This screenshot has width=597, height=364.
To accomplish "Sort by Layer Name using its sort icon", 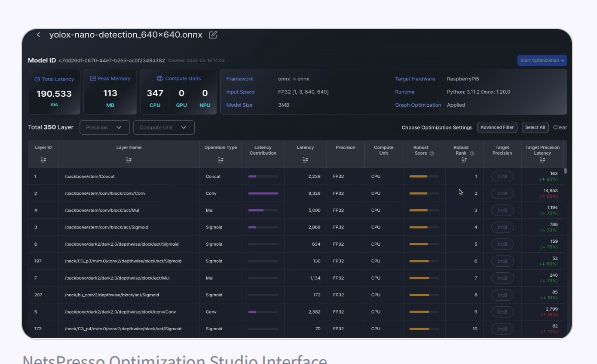I will pyautogui.click(x=129, y=160).
